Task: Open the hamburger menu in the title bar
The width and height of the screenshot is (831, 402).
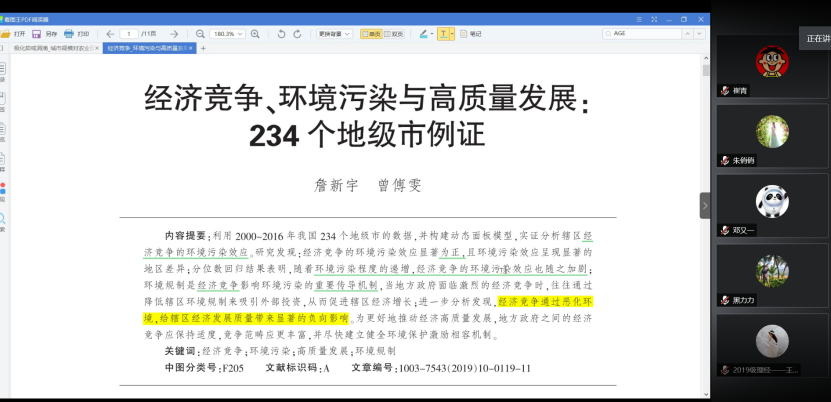Action: [639, 19]
